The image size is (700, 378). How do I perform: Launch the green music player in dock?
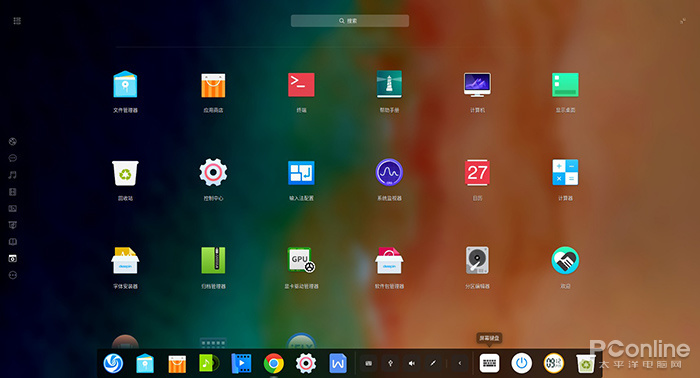[209, 363]
